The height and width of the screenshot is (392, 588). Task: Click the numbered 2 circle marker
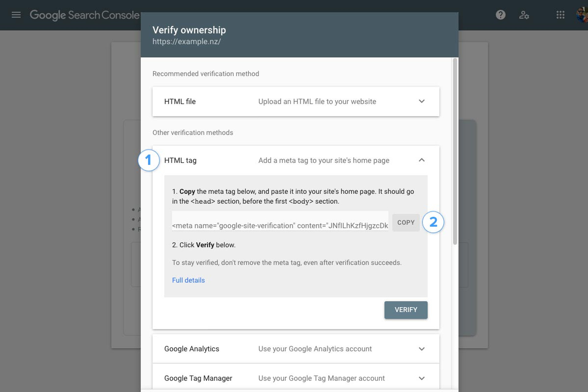[x=433, y=222]
